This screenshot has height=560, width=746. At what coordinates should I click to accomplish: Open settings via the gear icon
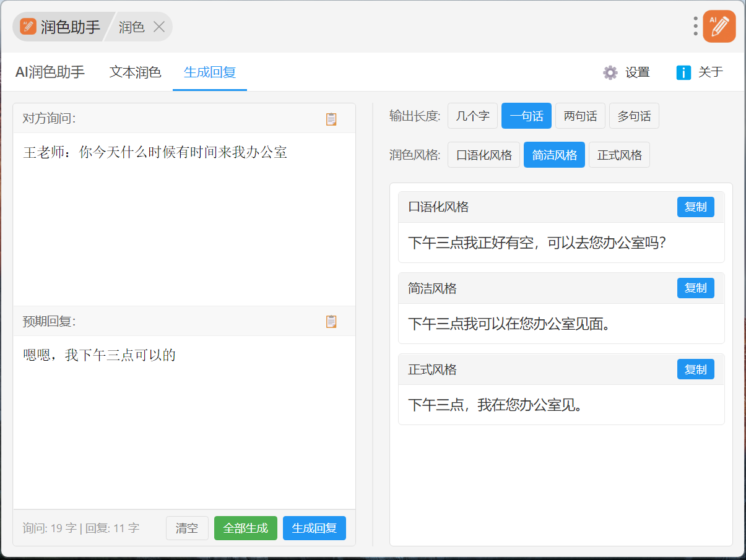coord(610,72)
